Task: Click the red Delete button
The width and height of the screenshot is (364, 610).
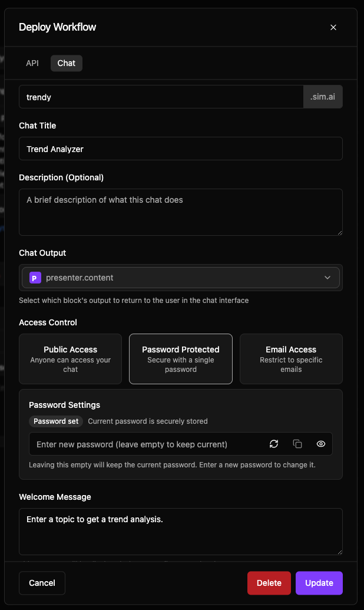Action: click(x=269, y=583)
